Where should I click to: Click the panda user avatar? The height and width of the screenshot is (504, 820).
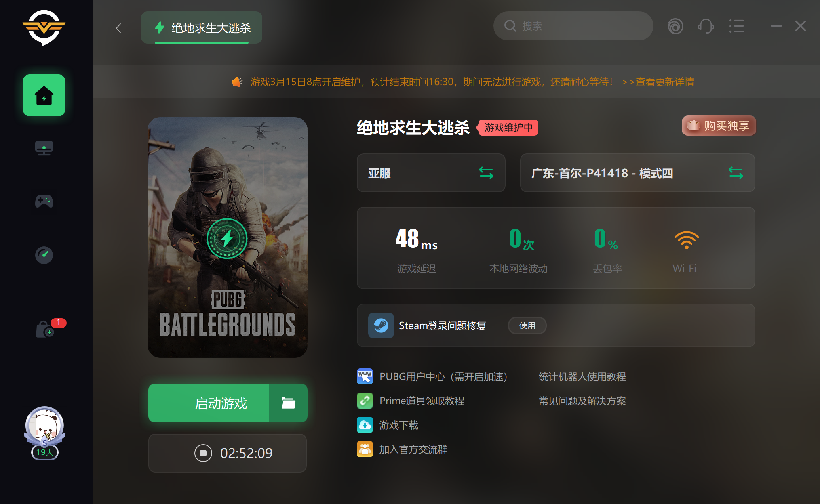44,425
